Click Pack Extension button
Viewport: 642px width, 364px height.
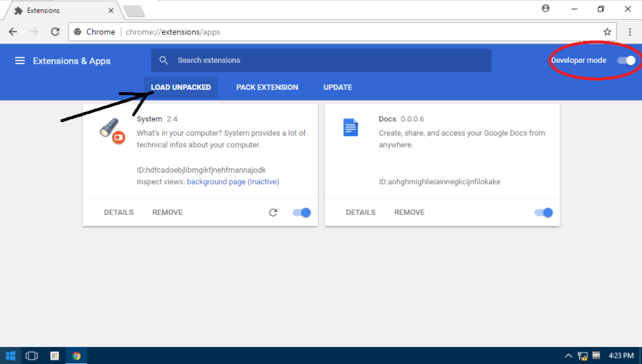coord(267,87)
